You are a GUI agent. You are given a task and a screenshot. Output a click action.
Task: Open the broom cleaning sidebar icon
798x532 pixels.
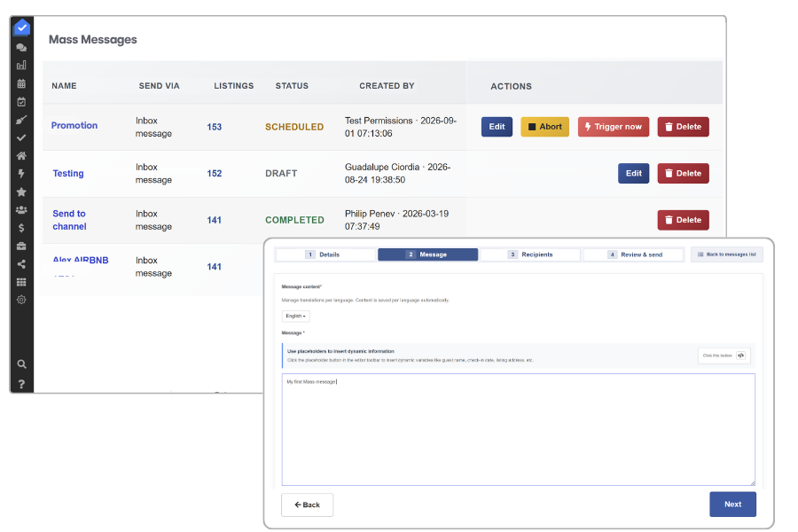click(x=21, y=120)
